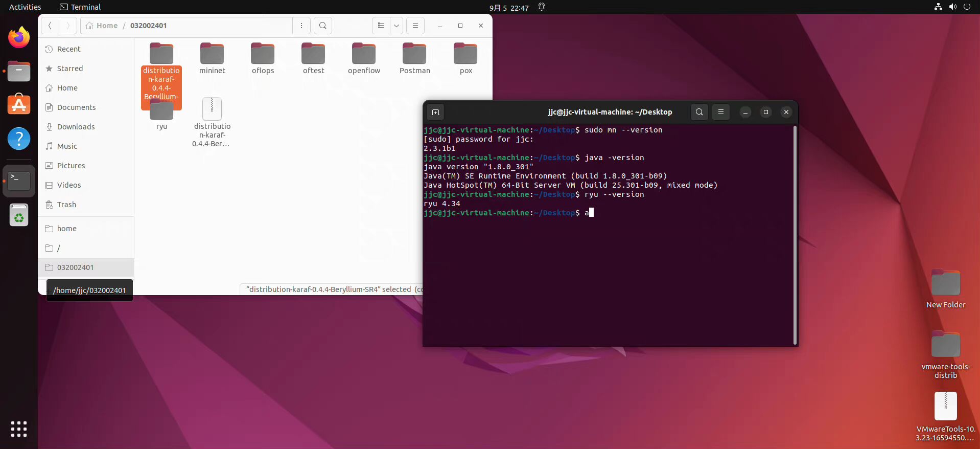Viewport: 980px width, 449px height.
Task: Open Trash icon in the dock
Action: pos(19,215)
